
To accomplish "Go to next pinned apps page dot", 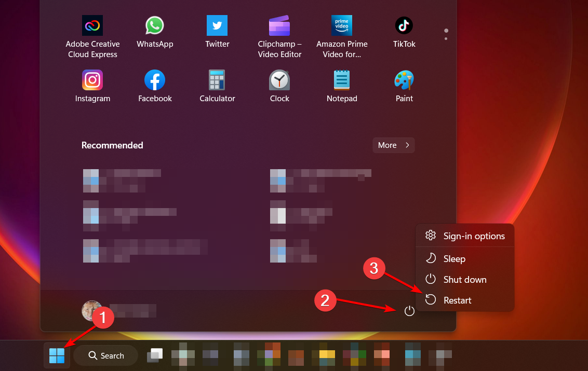I will click(x=446, y=38).
